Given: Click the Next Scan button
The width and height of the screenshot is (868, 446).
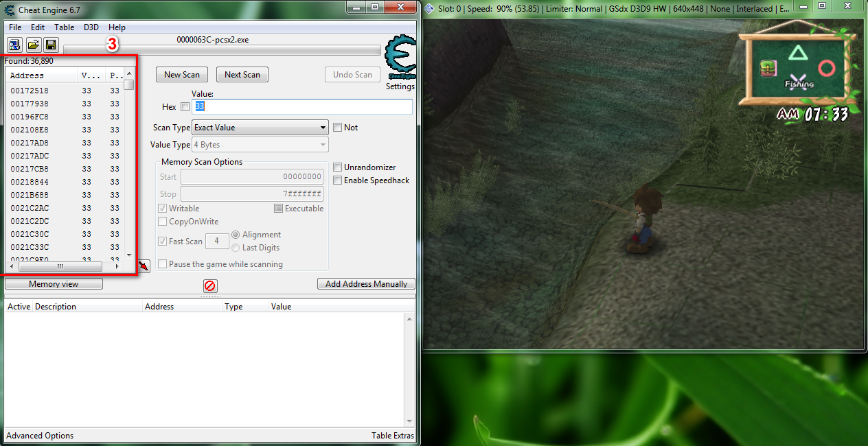Looking at the screenshot, I should [x=242, y=75].
